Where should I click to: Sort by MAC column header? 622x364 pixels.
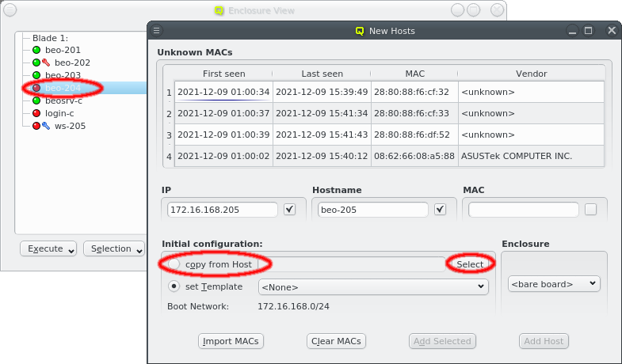point(414,74)
